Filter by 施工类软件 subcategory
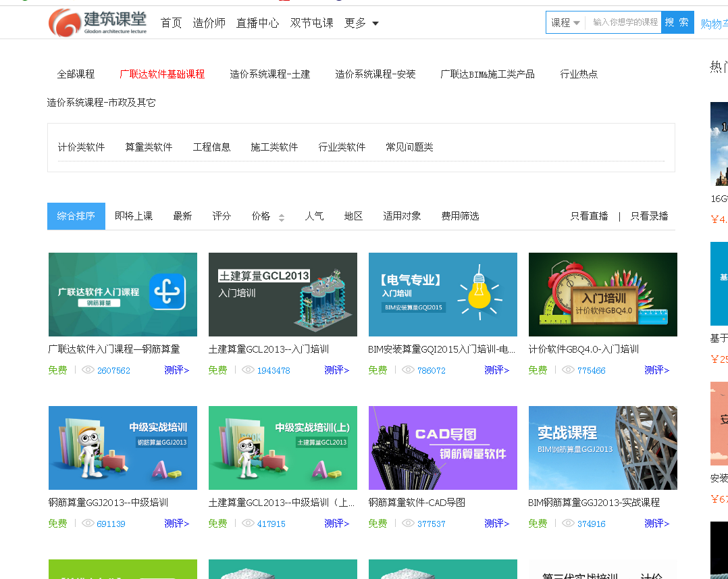The height and width of the screenshot is (579, 728). [274, 147]
